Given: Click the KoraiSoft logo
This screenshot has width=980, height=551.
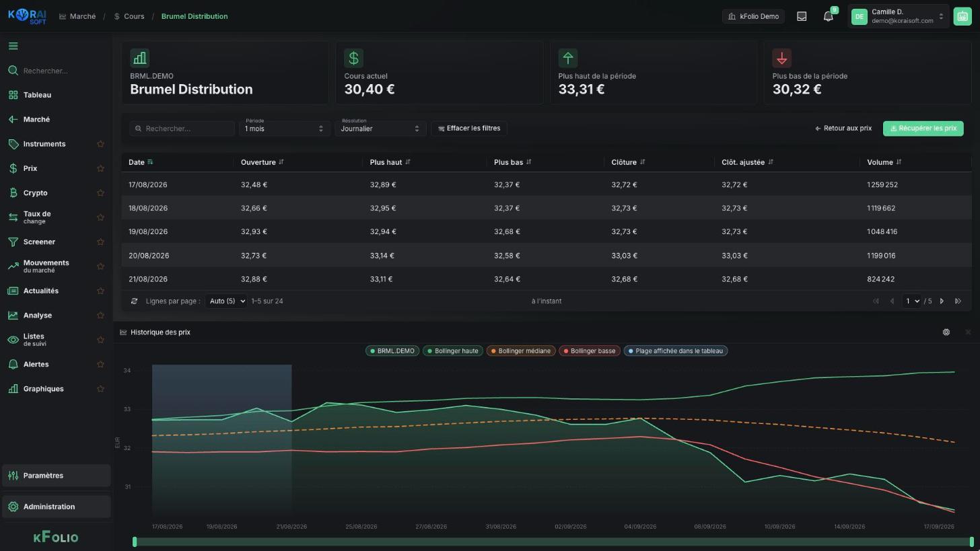Looking at the screenshot, I should (x=28, y=16).
